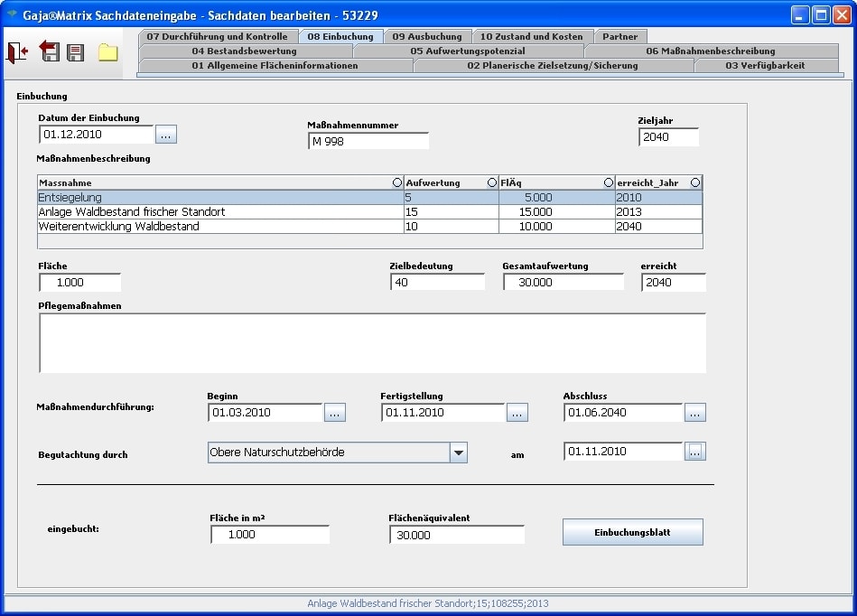Switch to 09 Ausbuchung tab
857x616 pixels.
pos(427,37)
